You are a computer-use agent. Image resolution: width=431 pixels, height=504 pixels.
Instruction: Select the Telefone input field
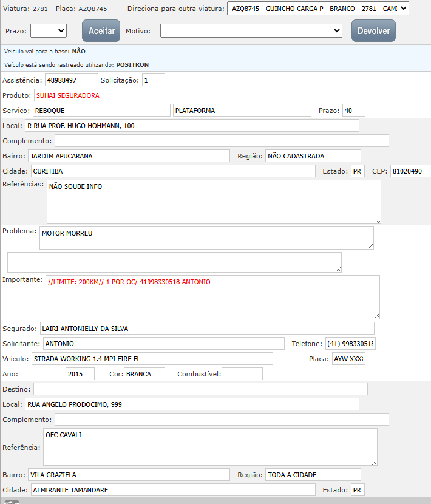(x=350, y=344)
